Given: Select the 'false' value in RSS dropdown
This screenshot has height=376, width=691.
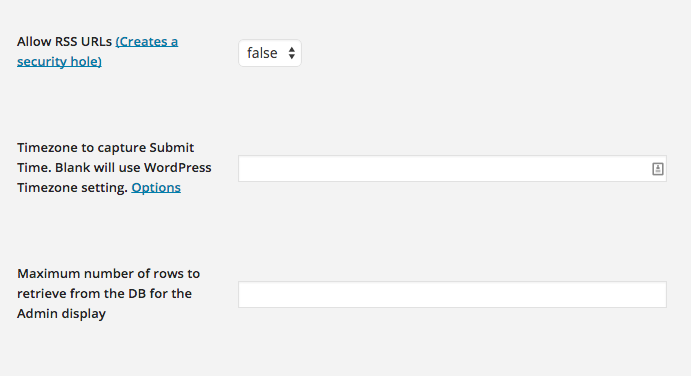Looking at the screenshot, I should tap(262, 53).
